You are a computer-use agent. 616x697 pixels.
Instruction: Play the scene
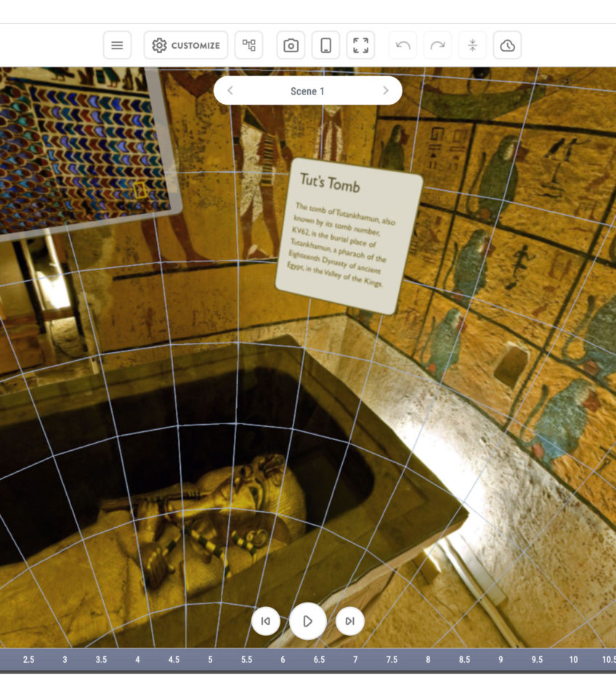pos(308,621)
